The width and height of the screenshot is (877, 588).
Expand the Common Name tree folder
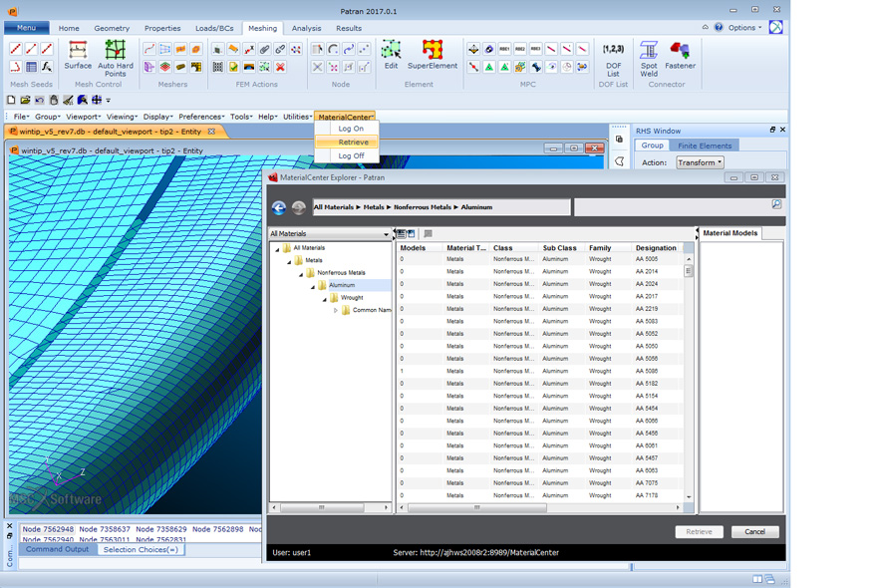336,310
